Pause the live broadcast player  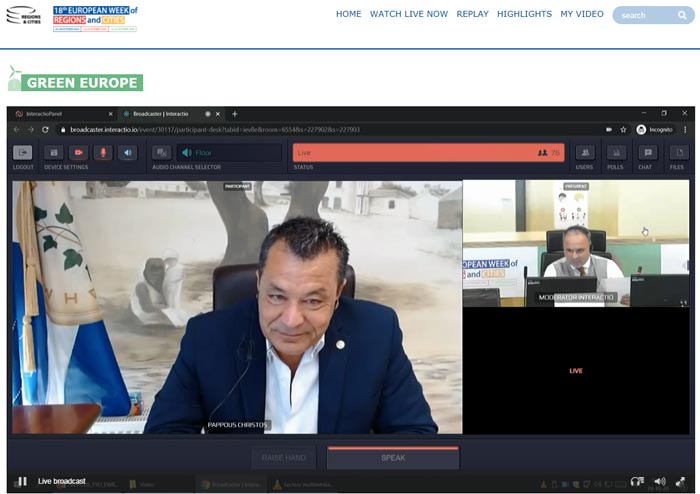pos(21,481)
